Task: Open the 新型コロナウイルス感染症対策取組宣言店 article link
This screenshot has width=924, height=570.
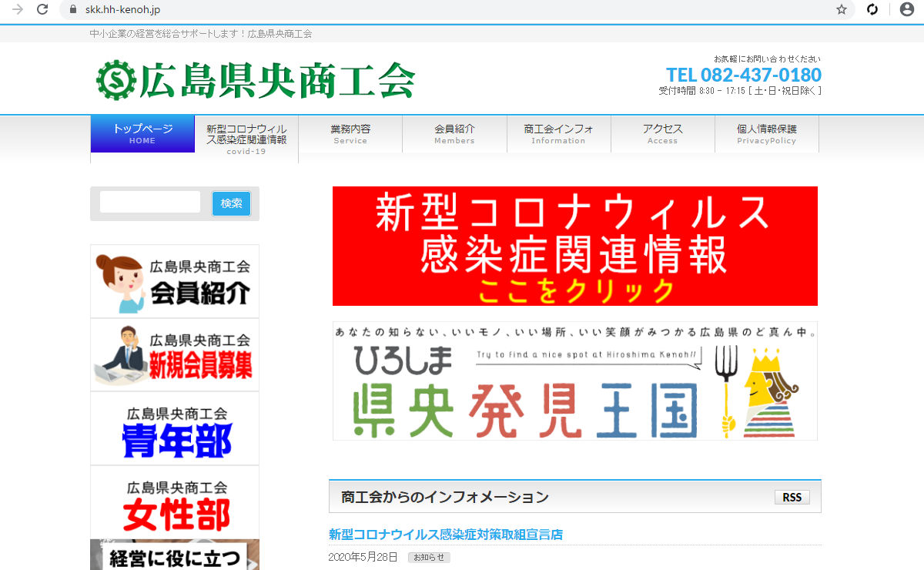Action: pyautogui.click(x=446, y=535)
